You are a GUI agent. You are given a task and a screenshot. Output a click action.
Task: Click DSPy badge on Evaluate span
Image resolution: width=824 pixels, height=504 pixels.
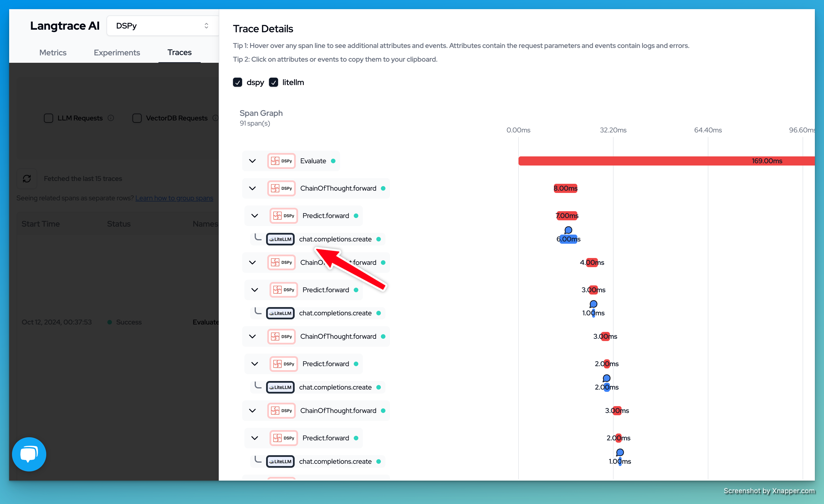[281, 161]
